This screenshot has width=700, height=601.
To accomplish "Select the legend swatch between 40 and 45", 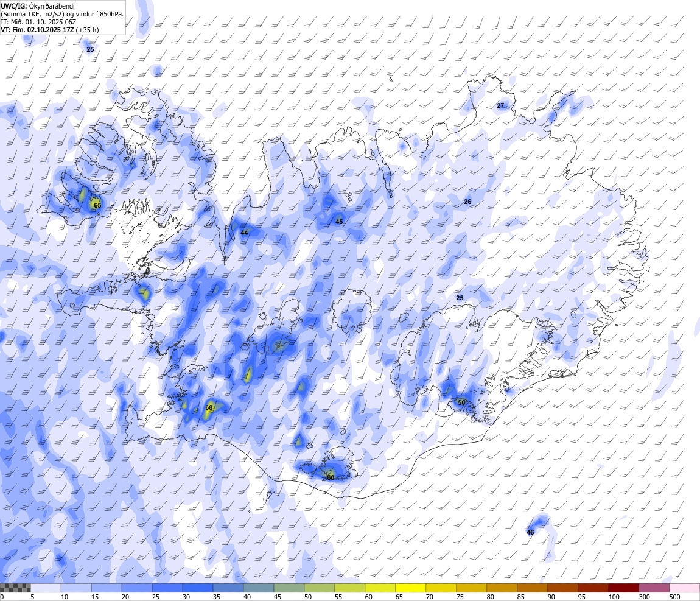I will coord(259,588).
